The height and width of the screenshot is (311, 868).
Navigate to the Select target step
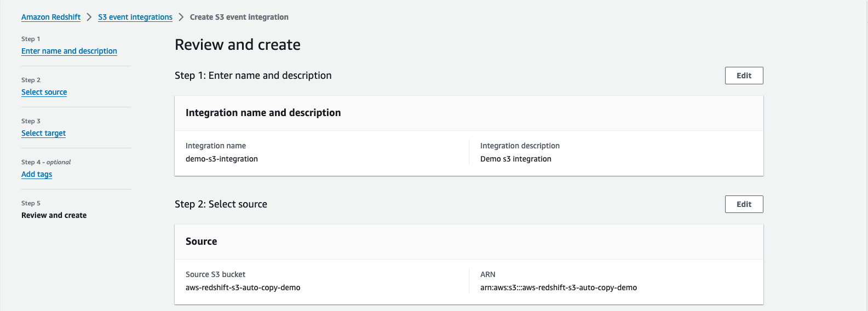tap(43, 133)
